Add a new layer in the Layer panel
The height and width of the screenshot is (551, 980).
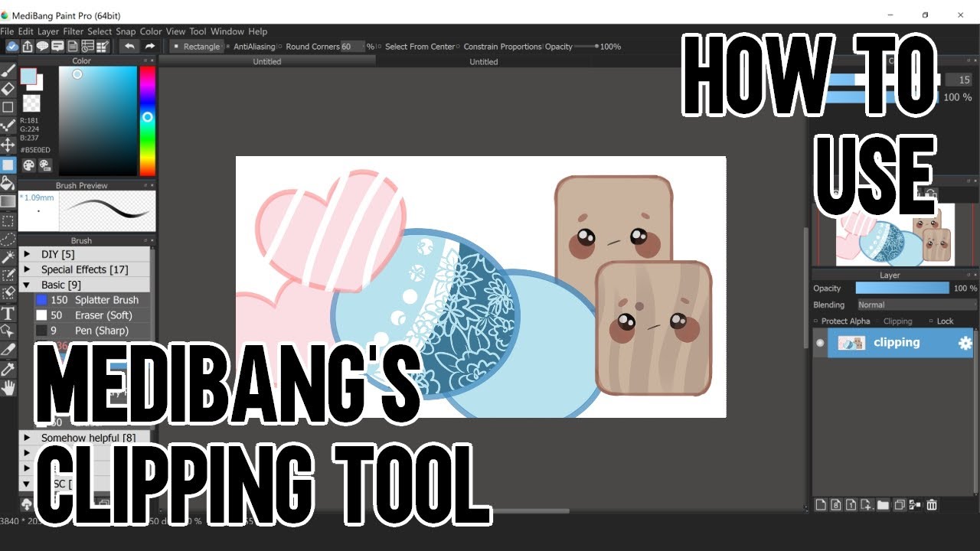tap(821, 505)
